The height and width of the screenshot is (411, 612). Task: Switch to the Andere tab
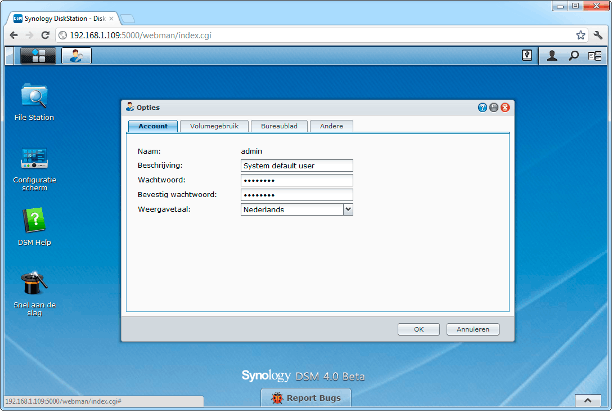pyautogui.click(x=331, y=126)
